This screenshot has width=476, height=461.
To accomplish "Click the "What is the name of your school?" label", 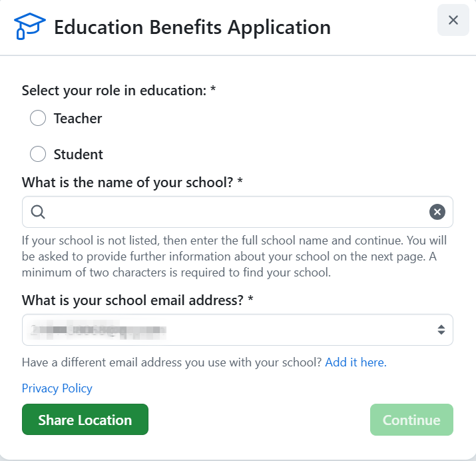I will click(132, 182).
